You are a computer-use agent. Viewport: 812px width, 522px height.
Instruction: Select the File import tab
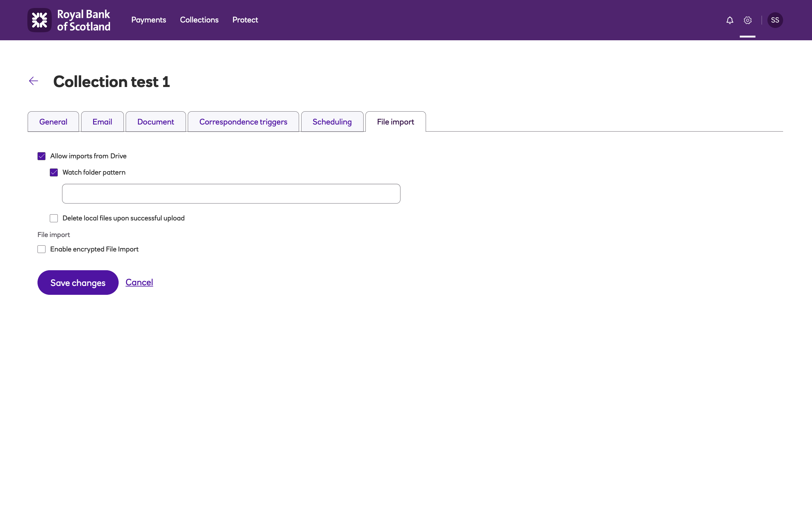(396, 122)
